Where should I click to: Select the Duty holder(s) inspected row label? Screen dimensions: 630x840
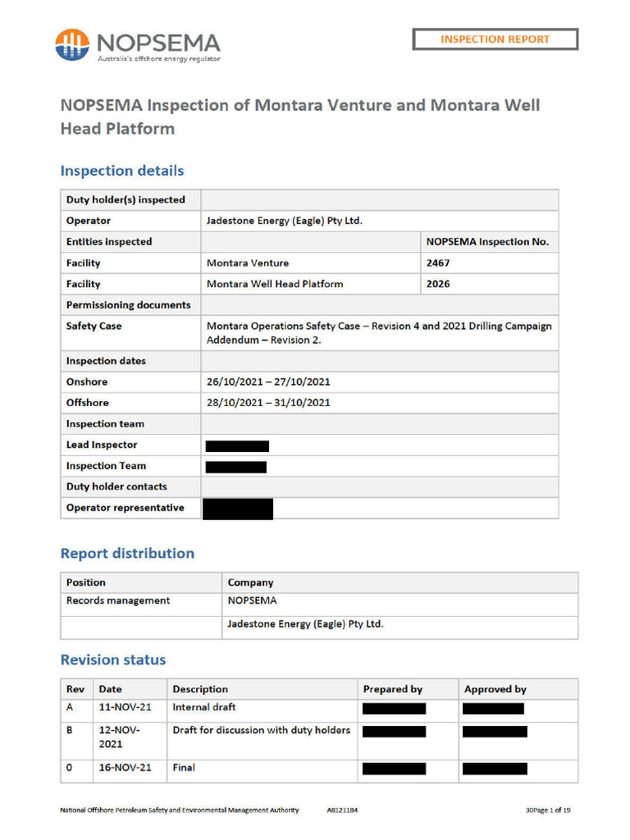pyautogui.click(x=126, y=200)
